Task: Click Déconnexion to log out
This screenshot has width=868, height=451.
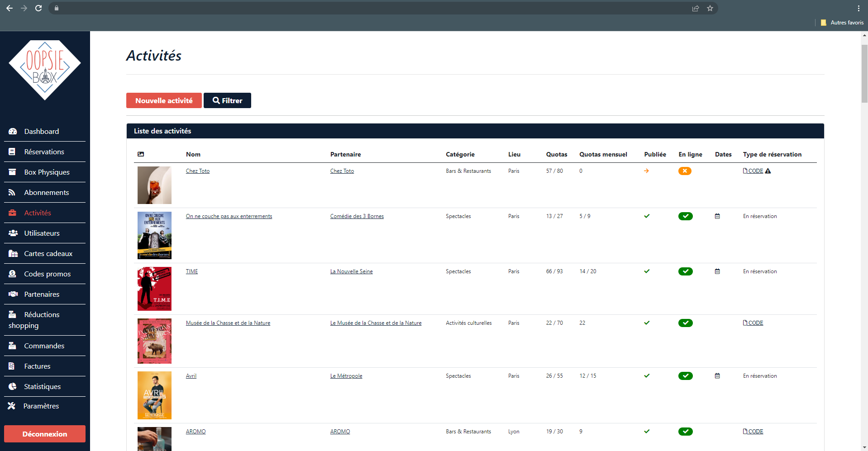Action: 44,434
